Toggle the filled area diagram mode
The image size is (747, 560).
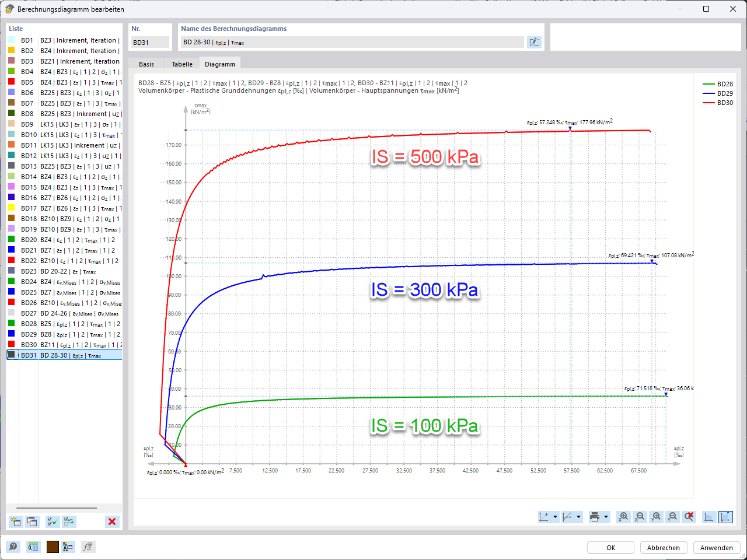coord(709,517)
